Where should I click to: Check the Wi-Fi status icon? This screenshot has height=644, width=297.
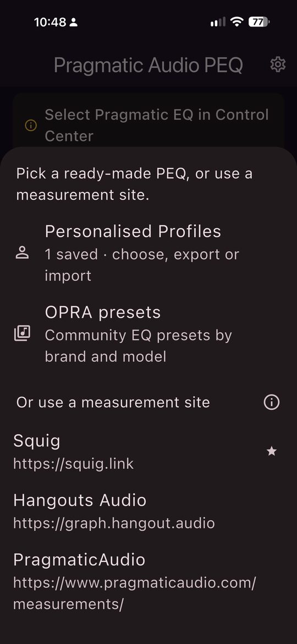tap(237, 22)
